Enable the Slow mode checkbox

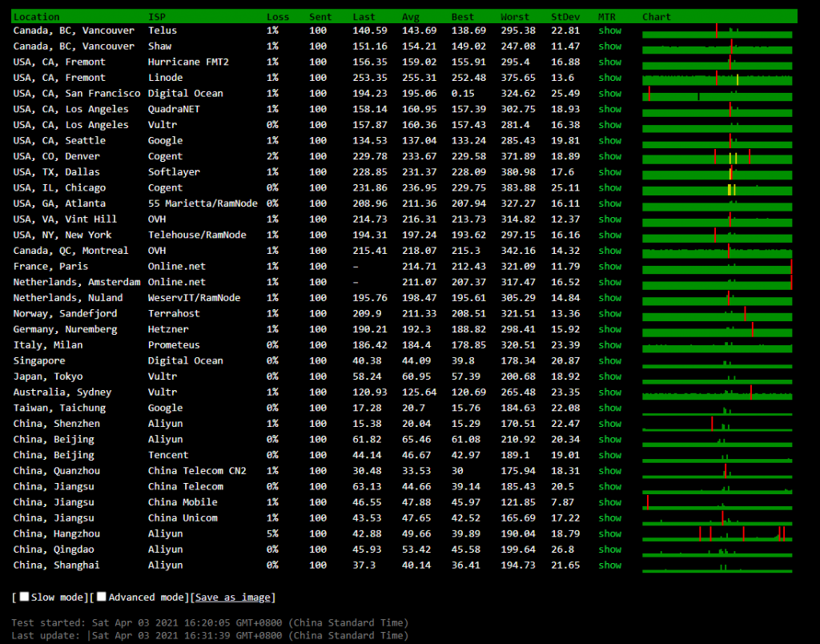(x=24, y=597)
